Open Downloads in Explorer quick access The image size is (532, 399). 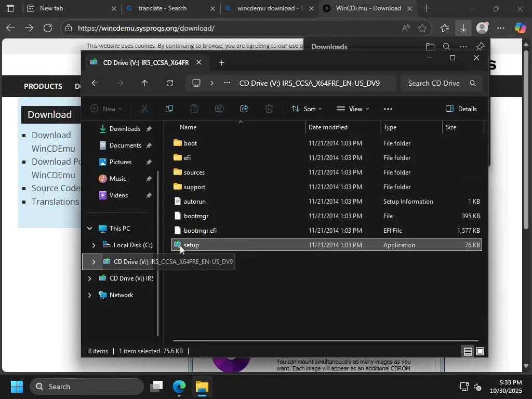[125, 129]
